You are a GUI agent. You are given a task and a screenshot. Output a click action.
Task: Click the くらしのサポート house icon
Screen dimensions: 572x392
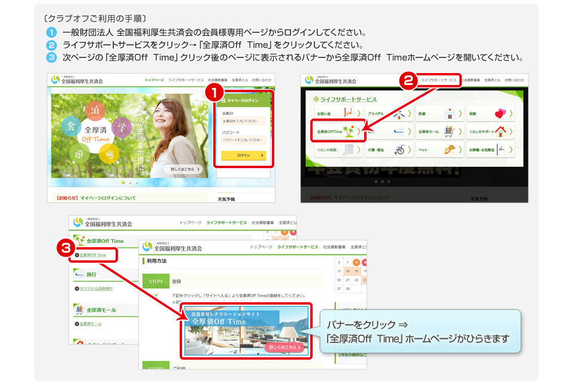click(x=500, y=131)
